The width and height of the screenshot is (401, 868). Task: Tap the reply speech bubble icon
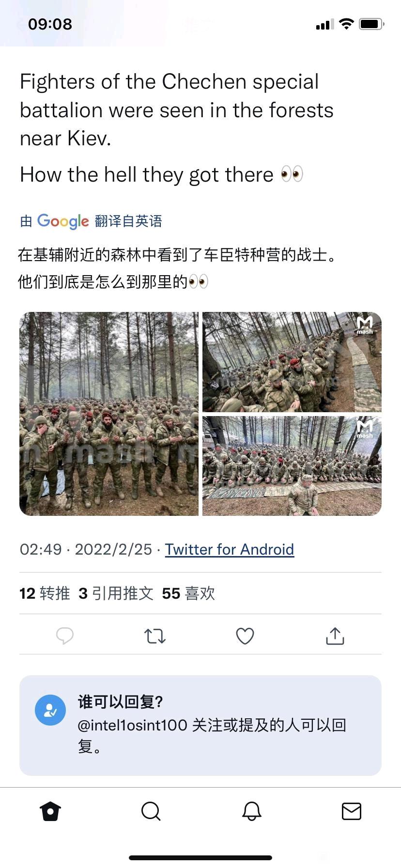pos(65,635)
